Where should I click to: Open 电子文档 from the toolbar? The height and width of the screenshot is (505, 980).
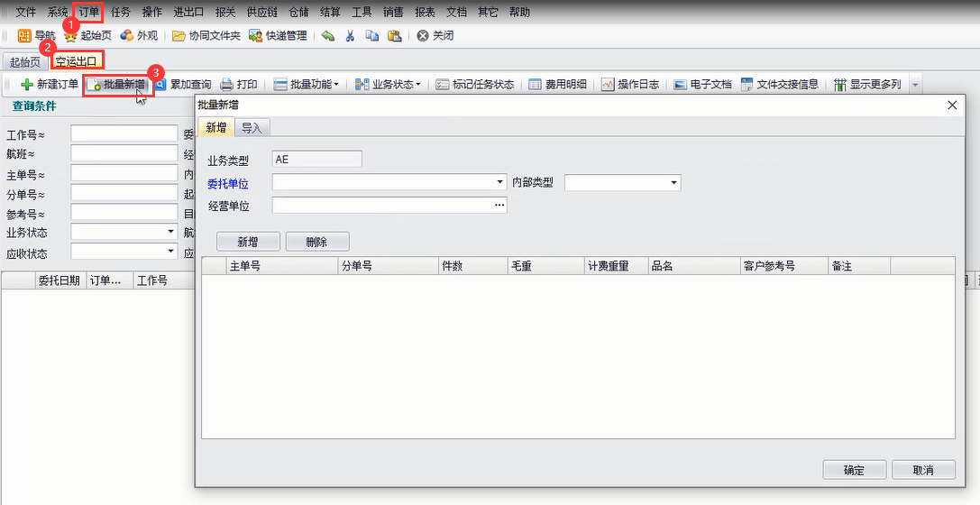click(x=682, y=85)
